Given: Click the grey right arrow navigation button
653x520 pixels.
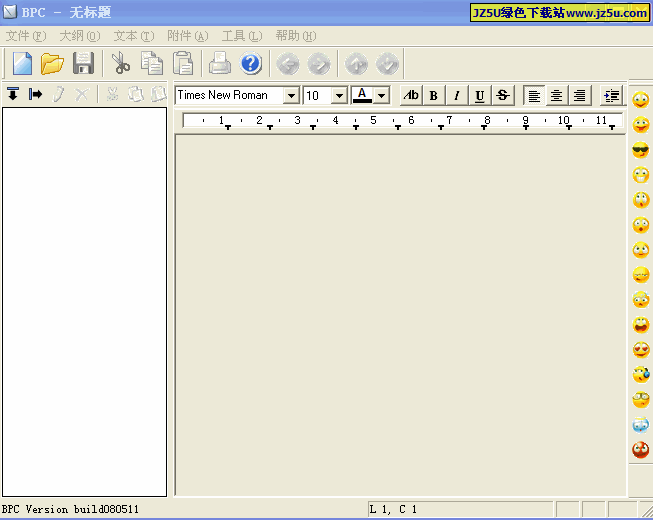Looking at the screenshot, I should (319, 64).
